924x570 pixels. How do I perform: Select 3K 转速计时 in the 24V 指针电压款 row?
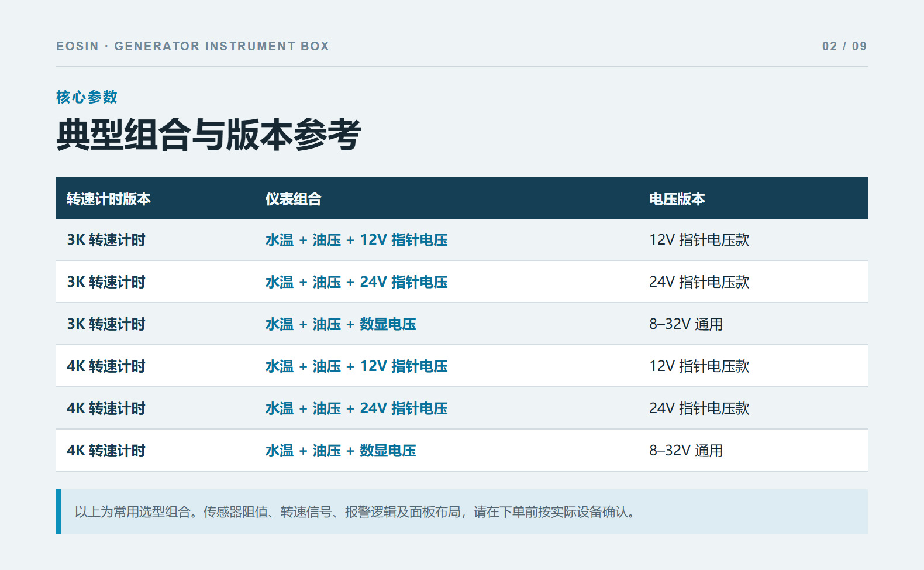(106, 282)
